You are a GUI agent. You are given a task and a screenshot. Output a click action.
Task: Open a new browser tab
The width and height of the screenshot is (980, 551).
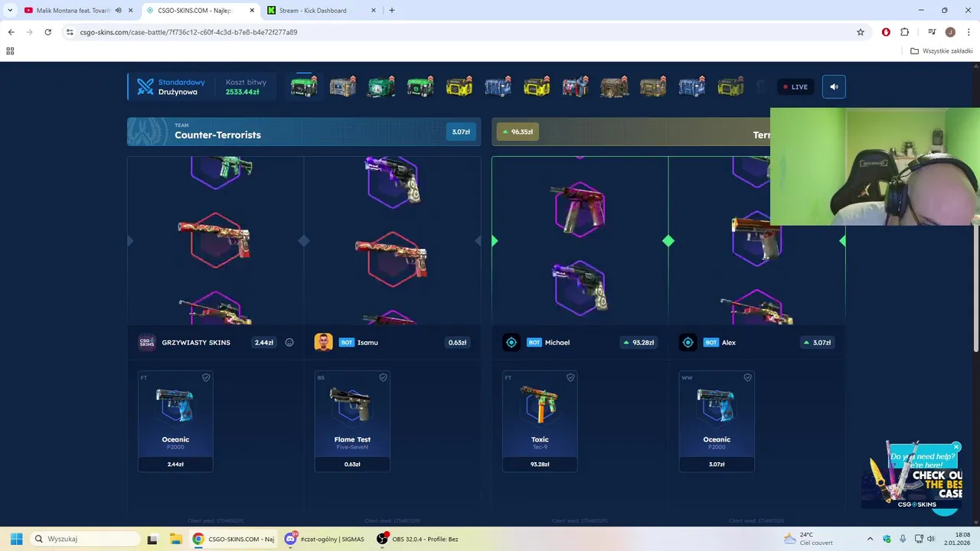392,11
